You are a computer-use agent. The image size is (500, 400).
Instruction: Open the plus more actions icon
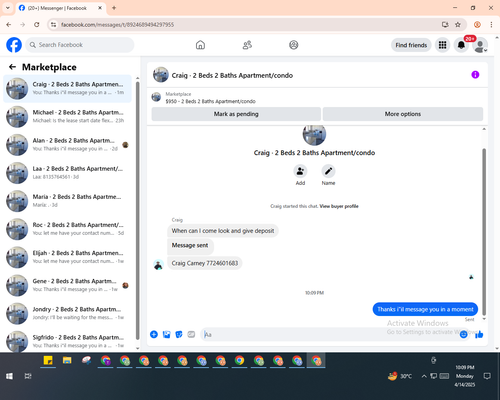154,334
